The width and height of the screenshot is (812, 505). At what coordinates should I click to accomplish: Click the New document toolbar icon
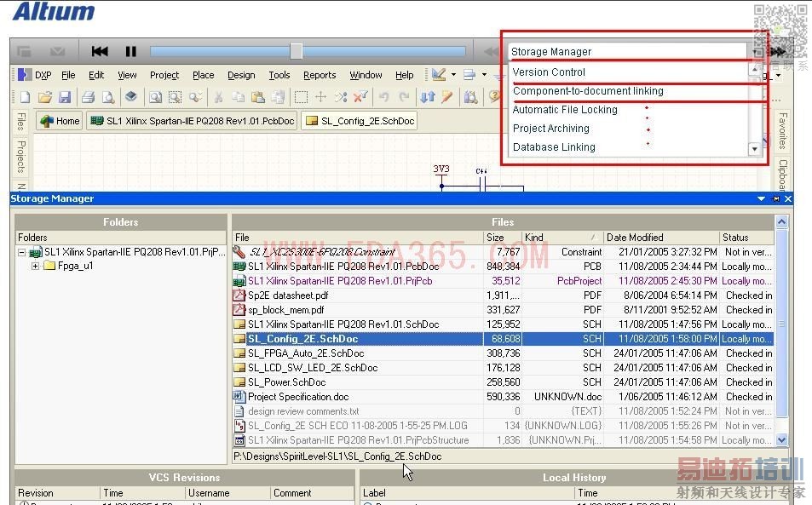25,97
